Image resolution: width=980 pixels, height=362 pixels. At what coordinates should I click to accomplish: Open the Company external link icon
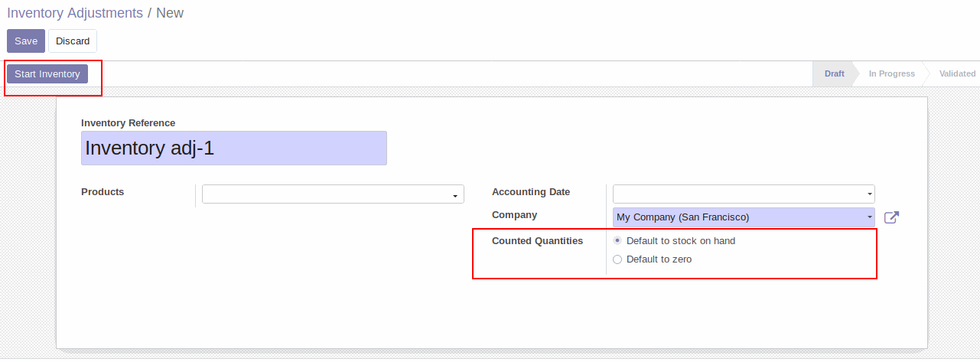tap(891, 217)
